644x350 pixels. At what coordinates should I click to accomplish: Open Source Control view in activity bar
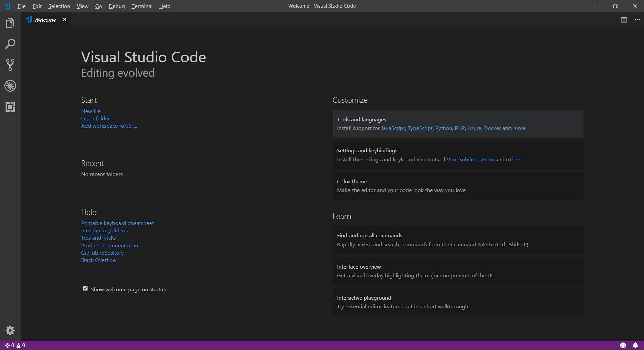point(10,65)
